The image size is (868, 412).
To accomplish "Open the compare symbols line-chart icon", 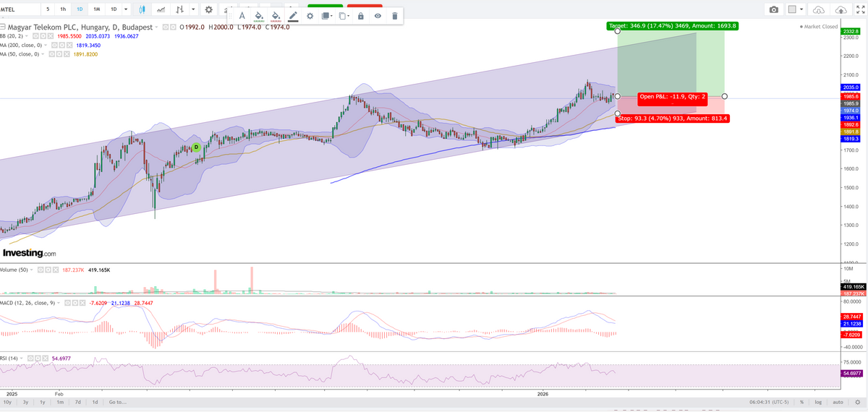I will (160, 9).
